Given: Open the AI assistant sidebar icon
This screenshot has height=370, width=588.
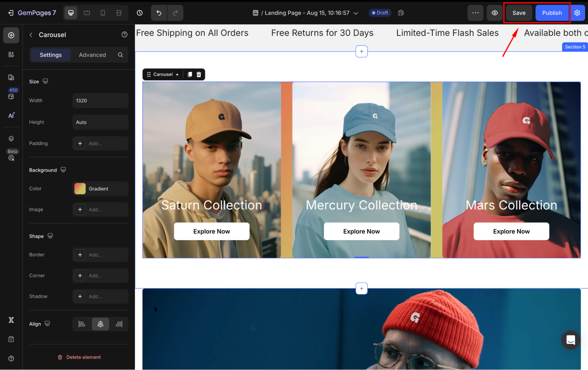Looking at the screenshot, I should (11, 115).
